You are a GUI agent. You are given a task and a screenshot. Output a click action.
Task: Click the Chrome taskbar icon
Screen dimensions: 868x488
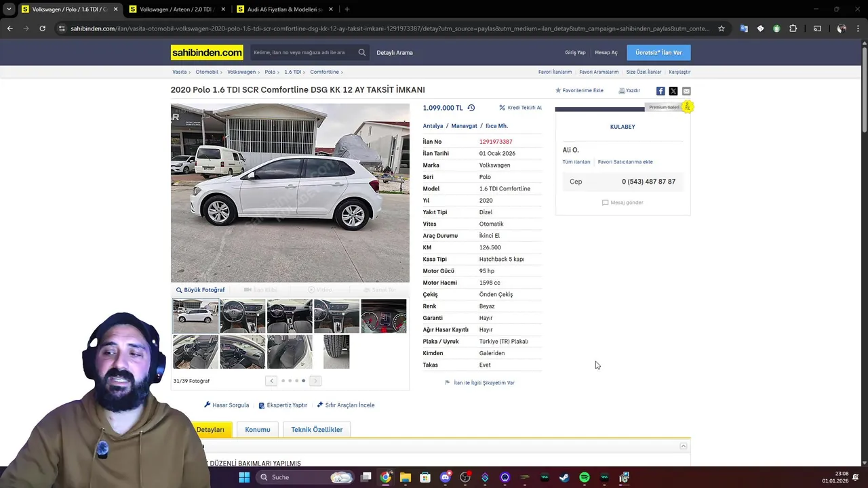pos(385,477)
